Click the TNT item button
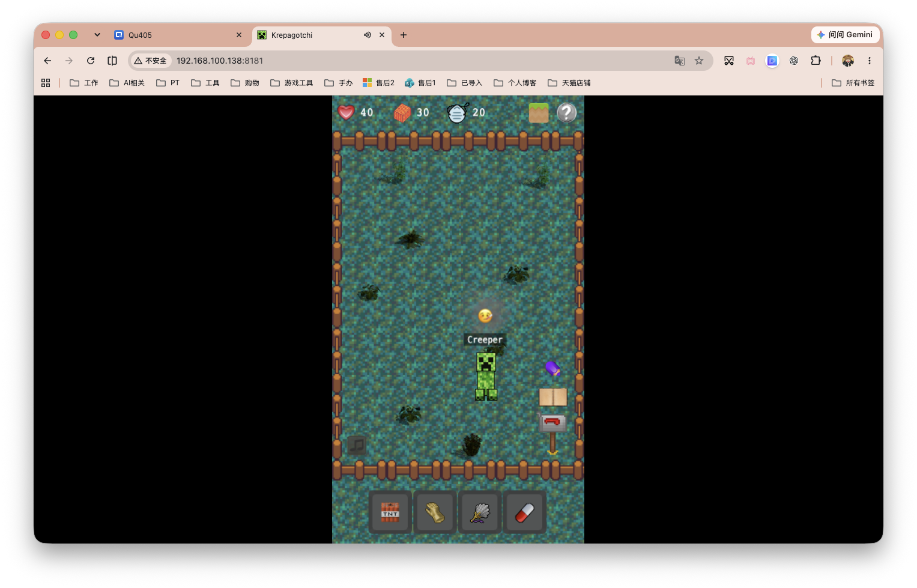Viewport: 917px width, 588px height. (x=390, y=512)
